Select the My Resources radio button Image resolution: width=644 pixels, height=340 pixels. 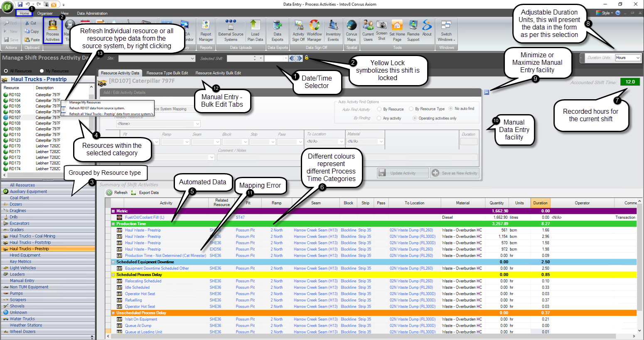[x=42, y=71]
